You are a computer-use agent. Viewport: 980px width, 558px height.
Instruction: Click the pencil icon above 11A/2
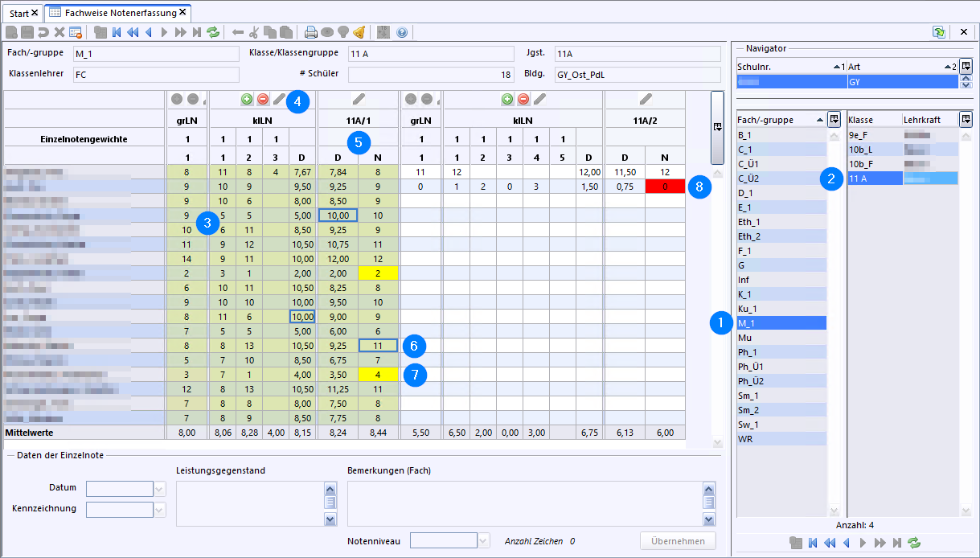point(645,100)
